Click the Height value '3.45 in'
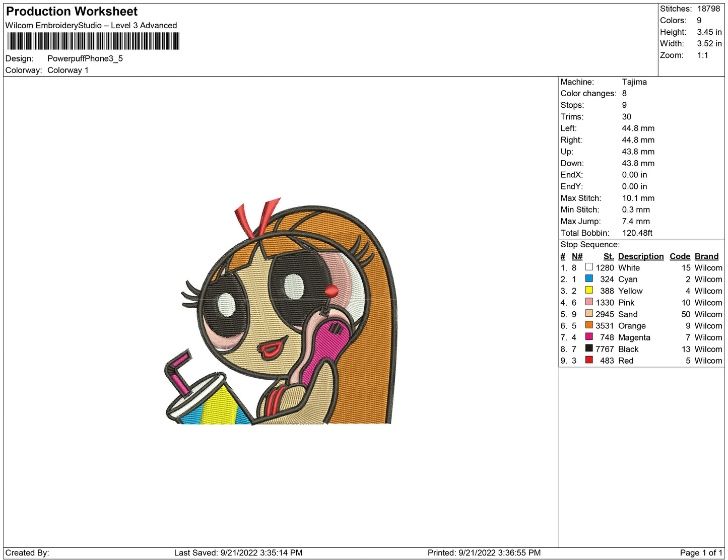This screenshot has height=560, width=728. [709, 32]
